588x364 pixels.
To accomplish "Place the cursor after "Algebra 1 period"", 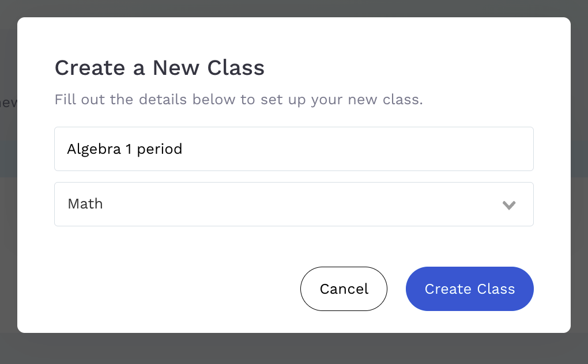I will (183, 149).
